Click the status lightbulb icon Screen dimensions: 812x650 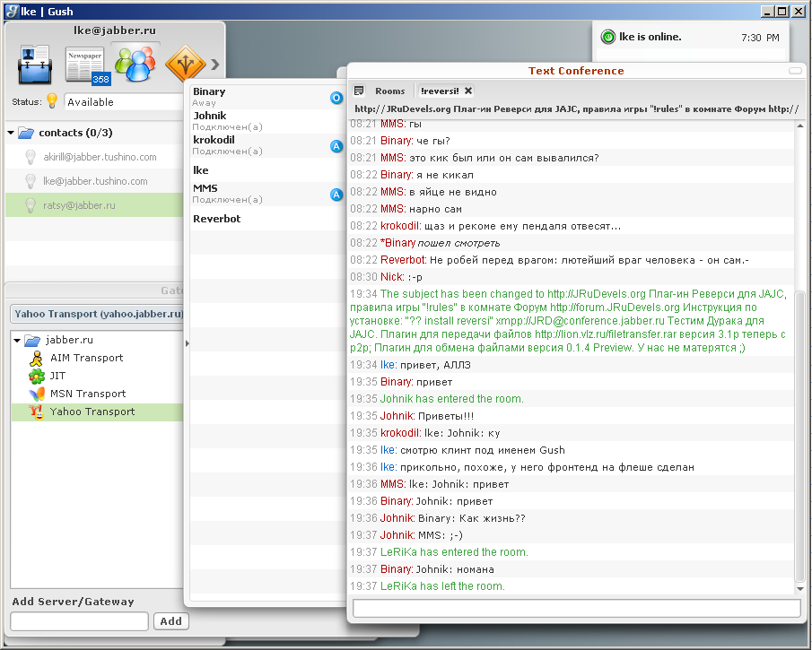click(x=52, y=101)
